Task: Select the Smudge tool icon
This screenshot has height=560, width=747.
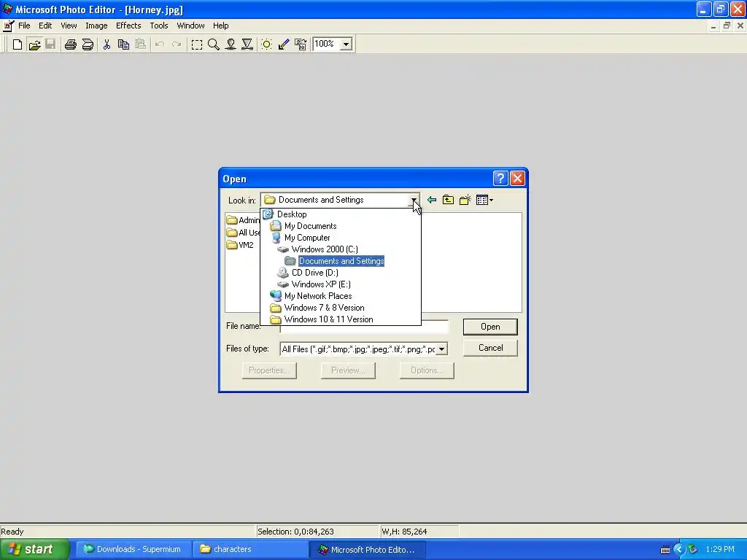Action: pos(231,44)
